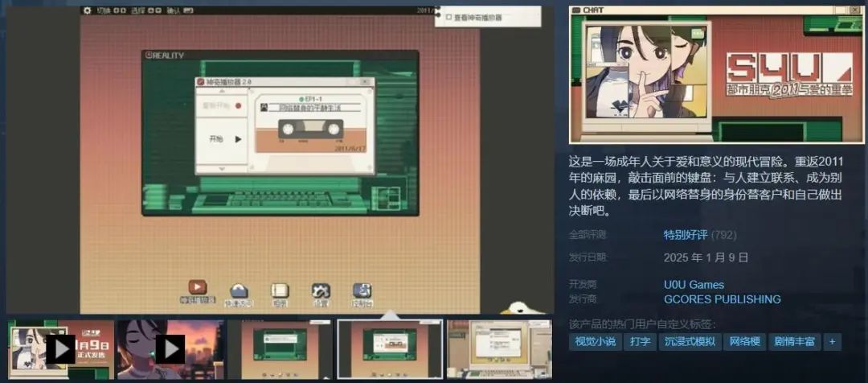Click the white duck at the screenshot corner
The image size is (868, 383).
click(520, 307)
